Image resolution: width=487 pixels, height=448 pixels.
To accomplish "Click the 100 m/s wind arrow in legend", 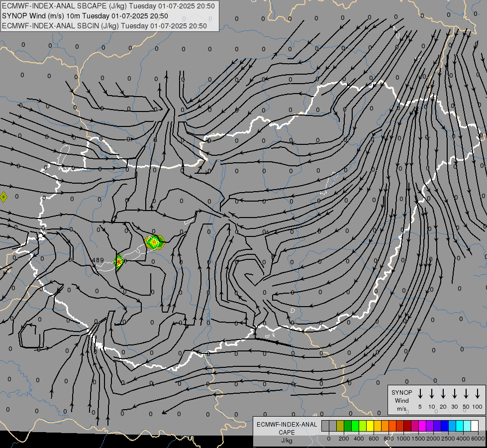I will (478, 394).
